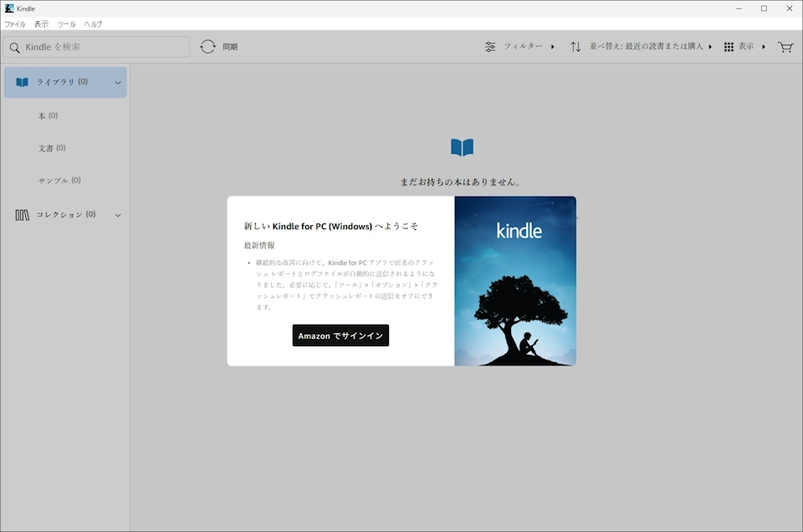Expand the コレクション section chevron
Screen dimensions: 803x532
118,215
